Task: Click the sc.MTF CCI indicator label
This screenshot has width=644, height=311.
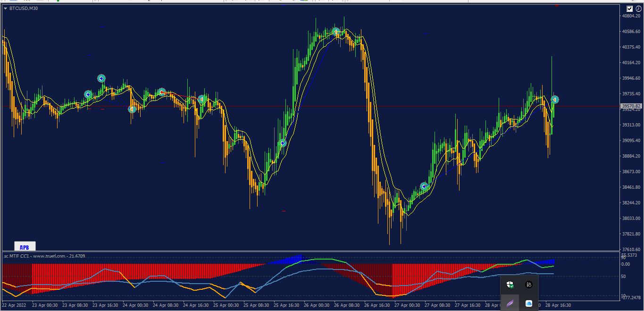Action: click(x=45, y=256)
